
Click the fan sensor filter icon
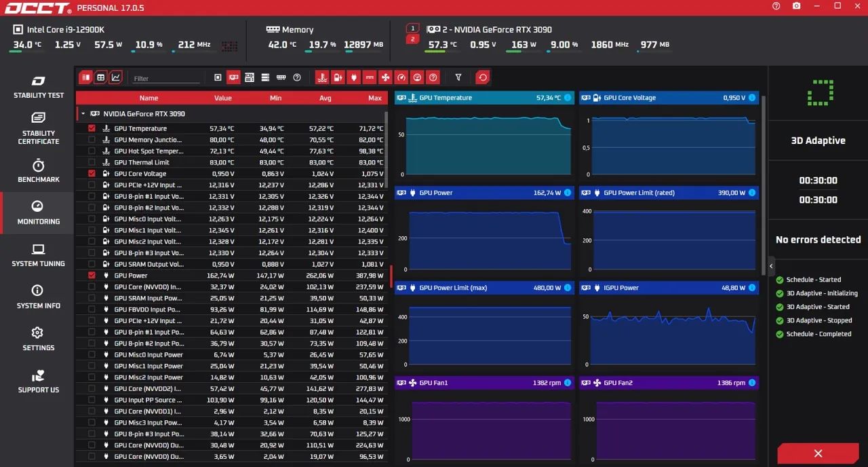pos(385,77)
